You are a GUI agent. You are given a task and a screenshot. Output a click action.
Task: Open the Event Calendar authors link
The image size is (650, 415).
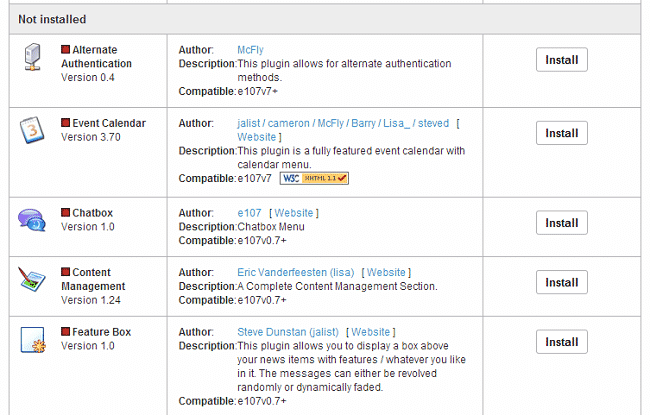(342, 123)
